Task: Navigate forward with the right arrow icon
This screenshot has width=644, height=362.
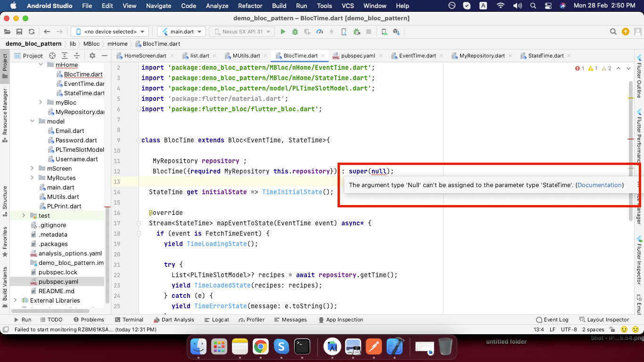Action: click(59, 32)
